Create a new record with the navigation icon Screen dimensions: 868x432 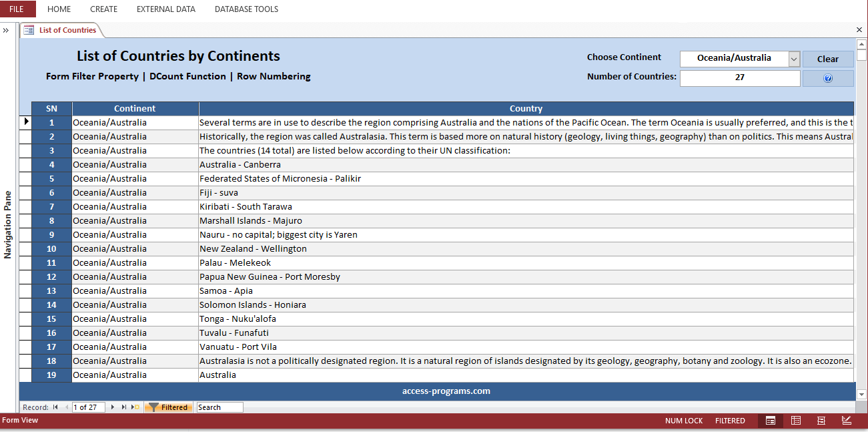pyautogui.click(x=136, y=407)
